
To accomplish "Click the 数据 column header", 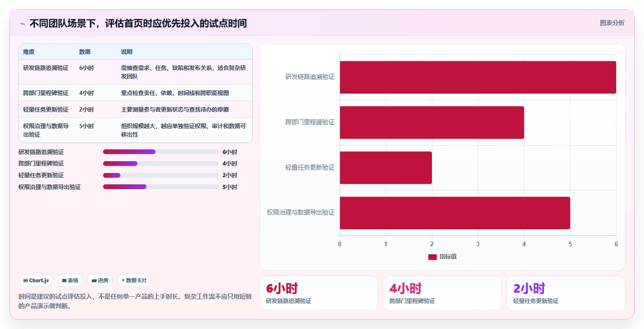I will click(85, 52).
